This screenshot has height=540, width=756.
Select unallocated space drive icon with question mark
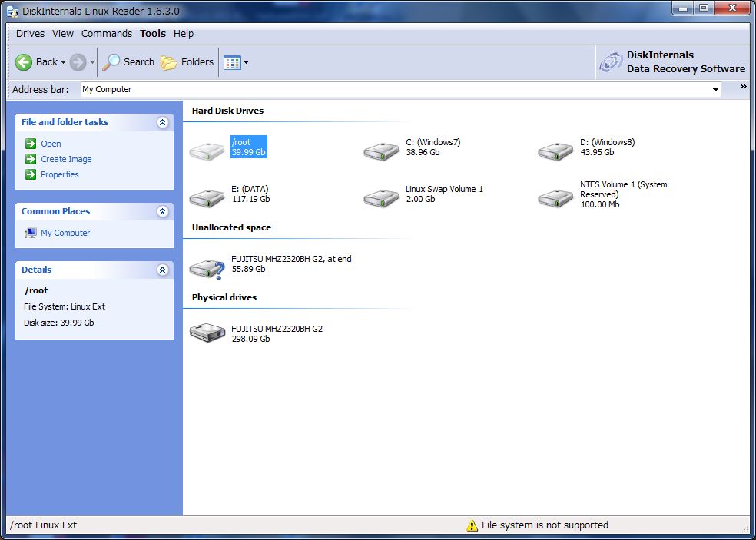207,269
